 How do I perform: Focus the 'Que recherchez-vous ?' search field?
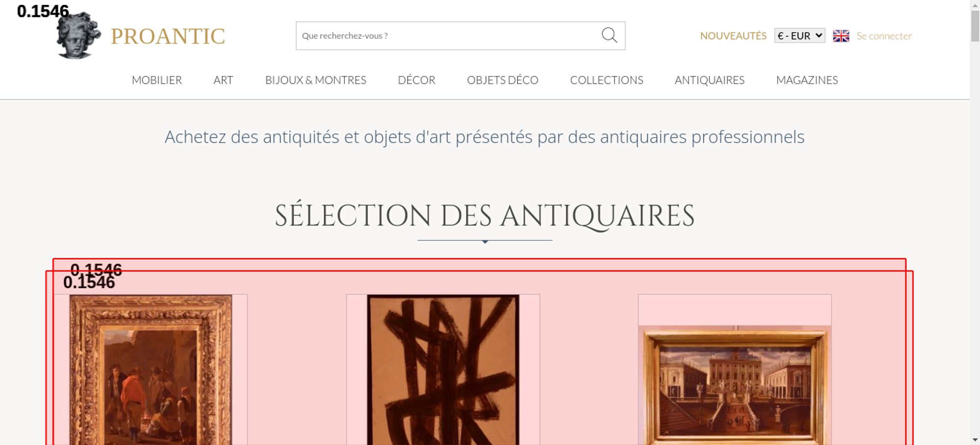(x=448, y=36)
